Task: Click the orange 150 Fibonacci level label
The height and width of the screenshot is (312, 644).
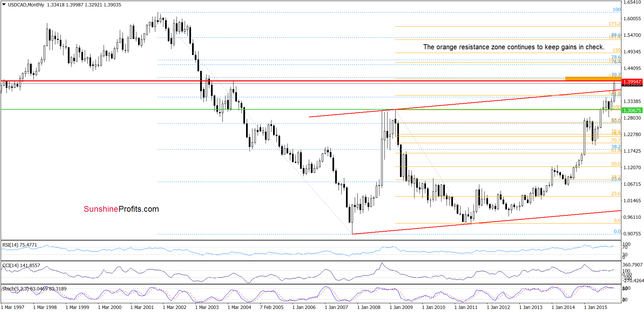Action: click(617, 50)
